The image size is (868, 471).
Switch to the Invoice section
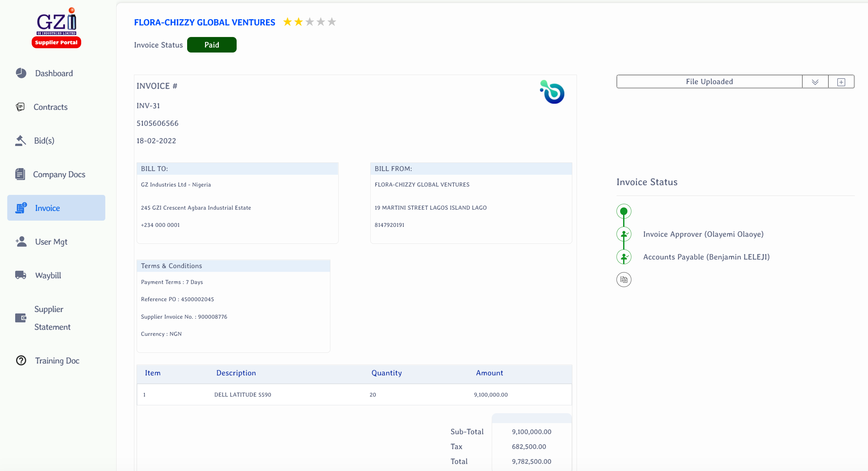point(47,208)
